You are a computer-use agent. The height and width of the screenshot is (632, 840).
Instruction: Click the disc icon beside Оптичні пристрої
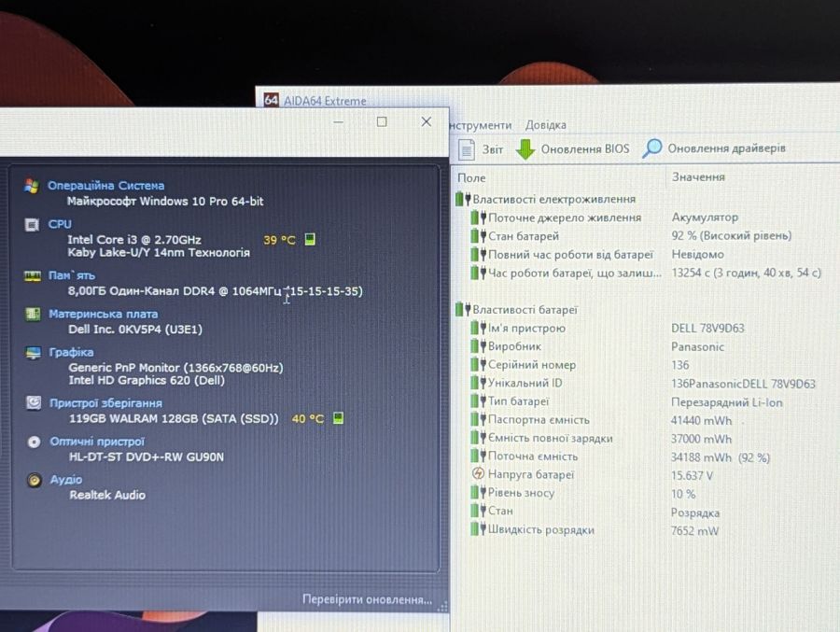(x=35, y=442)
